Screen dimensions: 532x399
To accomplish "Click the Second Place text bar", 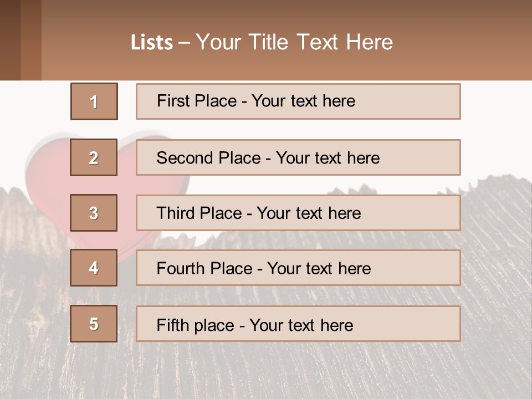I will [298, 157].
